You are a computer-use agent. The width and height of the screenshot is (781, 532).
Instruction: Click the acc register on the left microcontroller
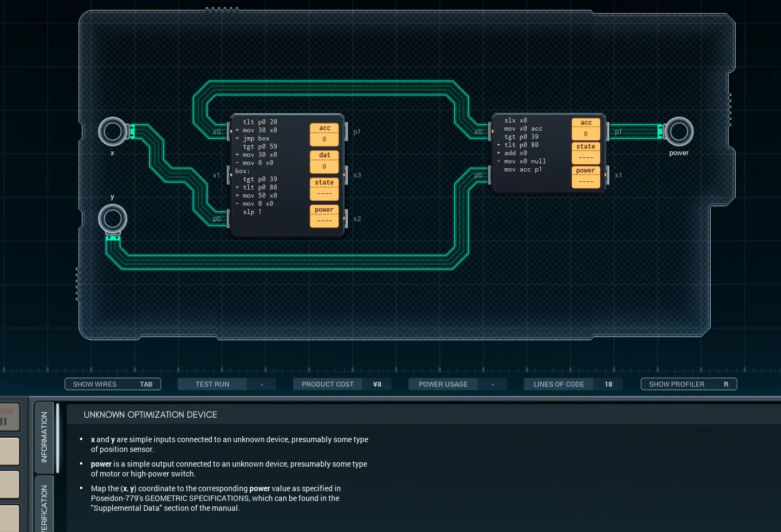coord(324,133)
